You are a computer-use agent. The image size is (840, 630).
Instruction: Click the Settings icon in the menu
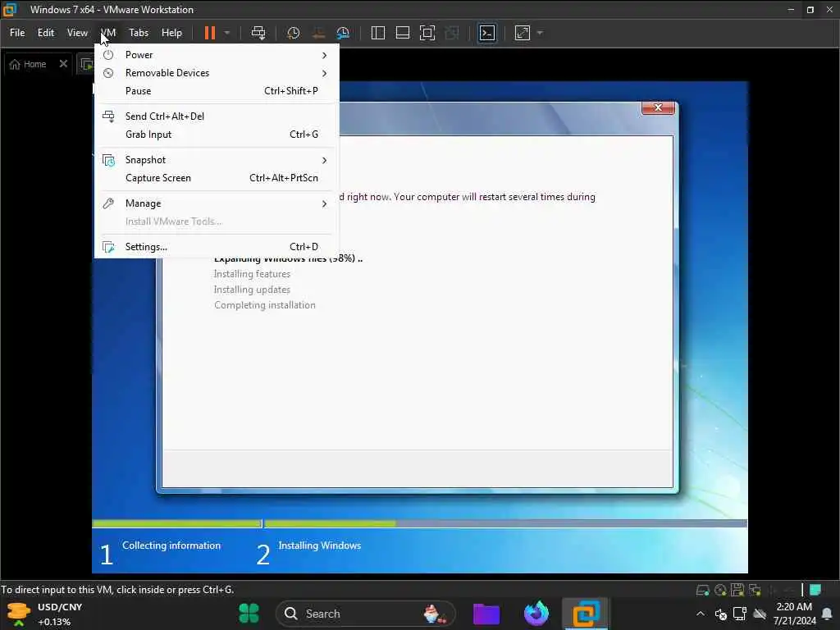pos(109,247)
